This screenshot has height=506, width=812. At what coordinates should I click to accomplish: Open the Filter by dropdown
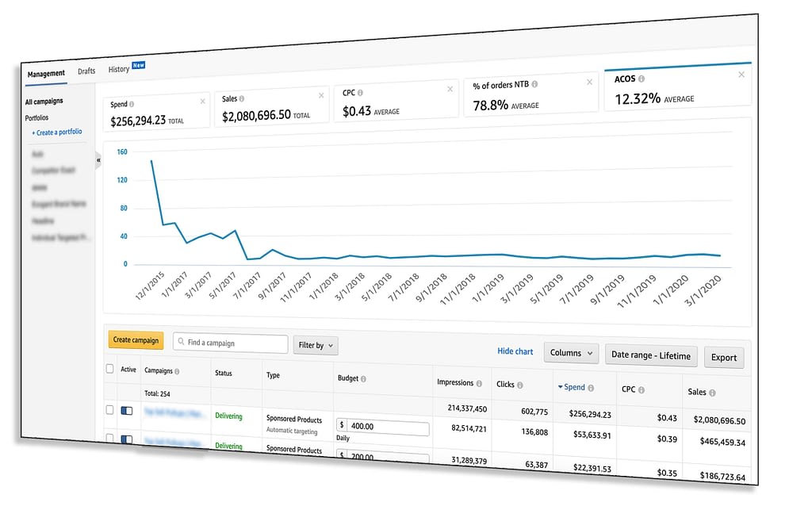pos(316,346)
